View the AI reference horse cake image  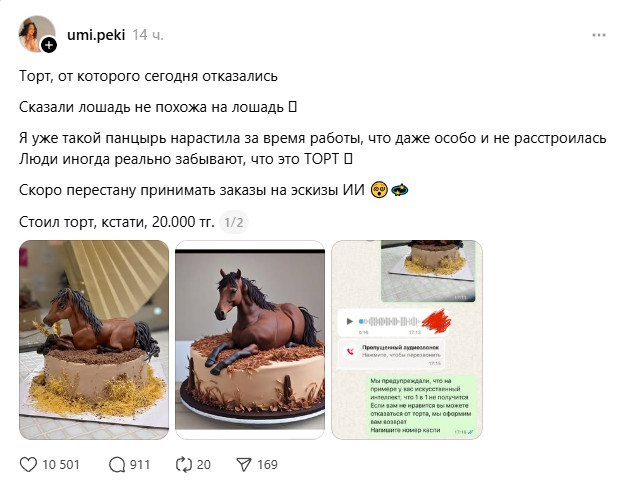(x=250, y=339)
